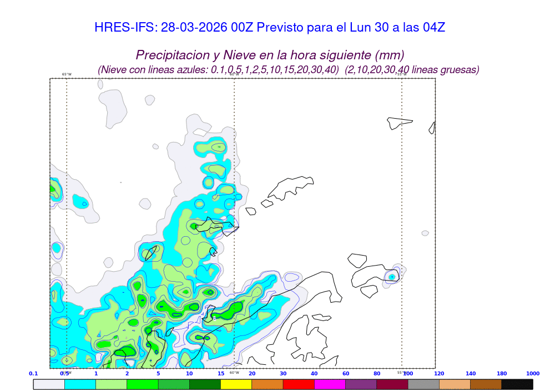Pick the magenta legend swatch
Image resolution: width=555 pixels, height=392 pixels.
coord(330,384)
